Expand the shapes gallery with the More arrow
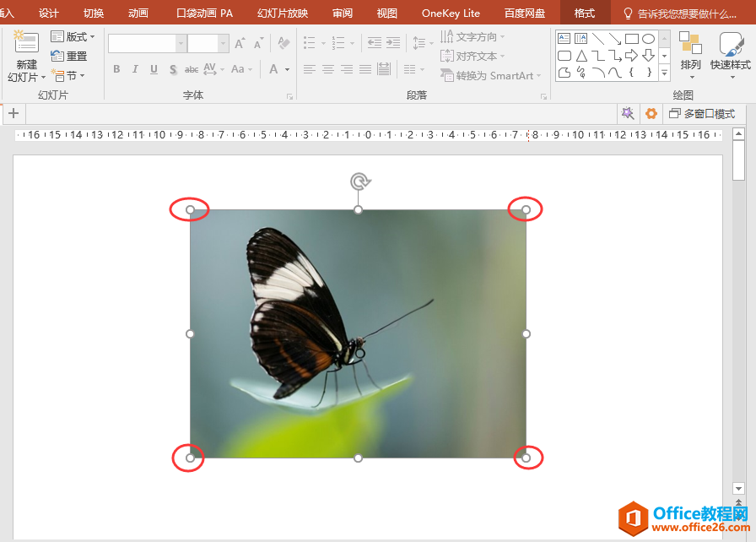This screenshot has height=542, width=756. (664, 74)
